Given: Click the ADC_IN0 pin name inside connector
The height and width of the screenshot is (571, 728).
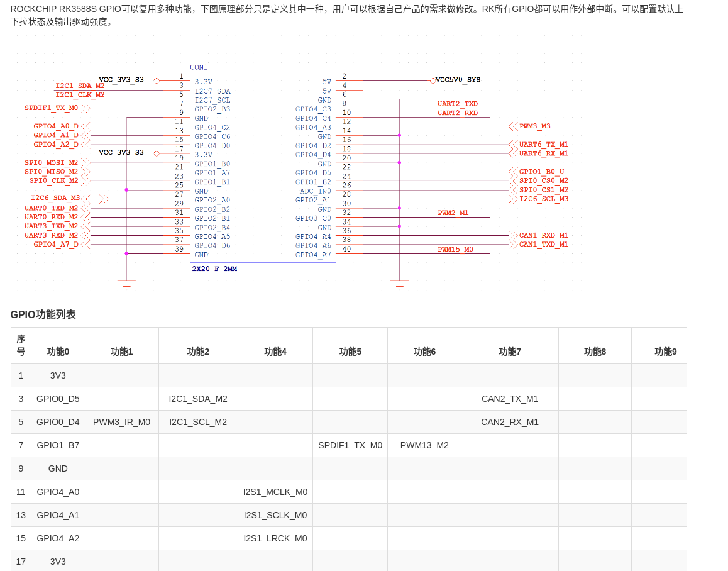Looking at the screenshot, I should tap(315, 191).
